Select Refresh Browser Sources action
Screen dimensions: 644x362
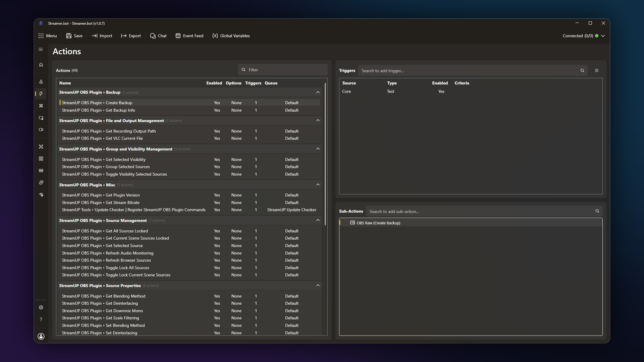(190, 260)
